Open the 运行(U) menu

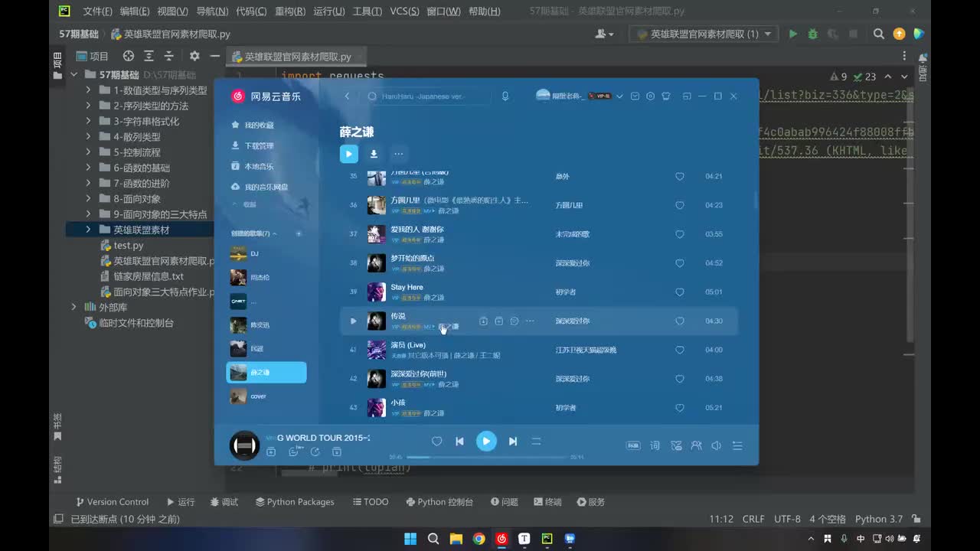329,11
